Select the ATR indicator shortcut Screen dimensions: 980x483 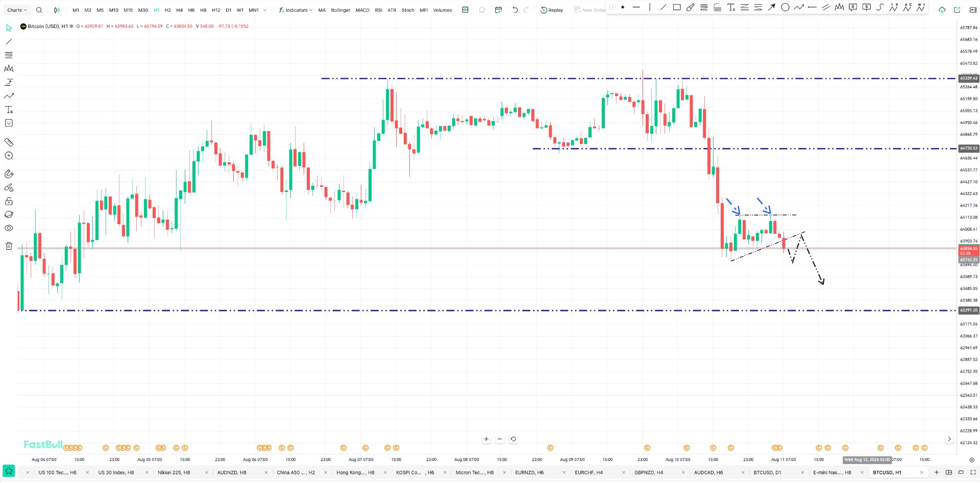[391, 10]
